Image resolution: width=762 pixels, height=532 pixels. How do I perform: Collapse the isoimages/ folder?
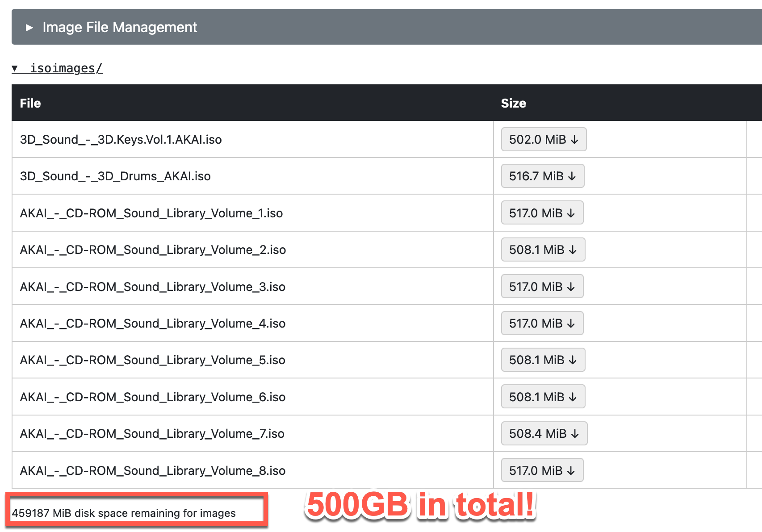click(x=57, y=68)
